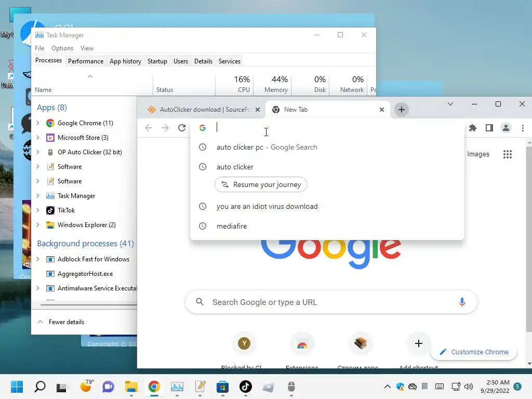Open File Explorer from the taskbar

tap(131, 387)
